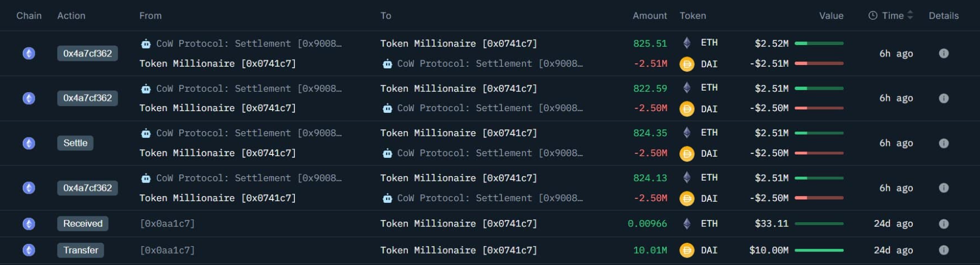
Task: Click the green value bar for $10.00M
Action: (819, 250)
